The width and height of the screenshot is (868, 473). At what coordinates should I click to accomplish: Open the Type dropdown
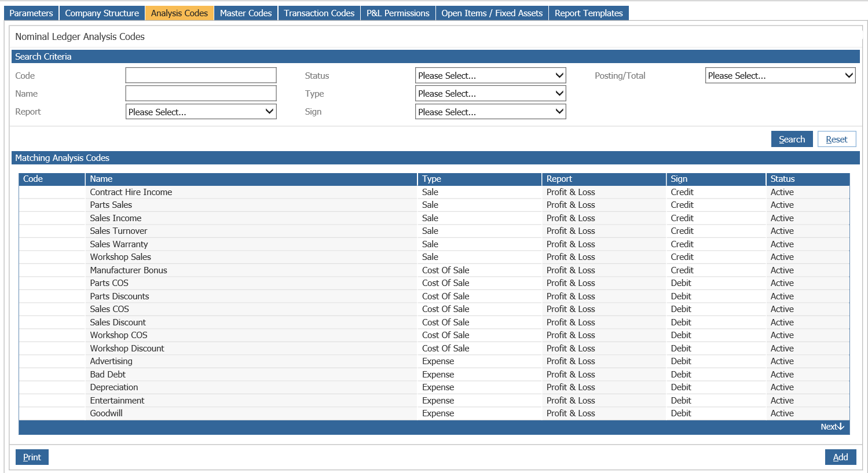[x=490, y=93]
